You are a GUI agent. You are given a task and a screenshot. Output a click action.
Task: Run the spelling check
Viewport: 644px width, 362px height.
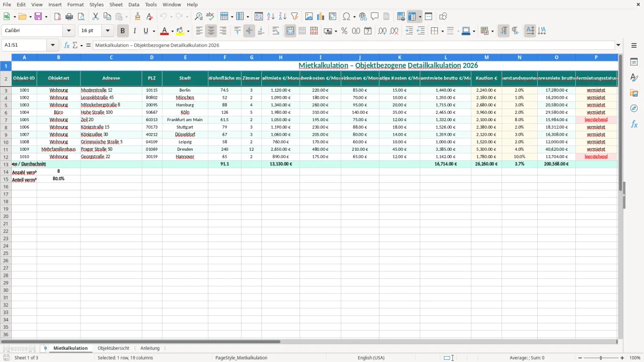coord(210,17)
